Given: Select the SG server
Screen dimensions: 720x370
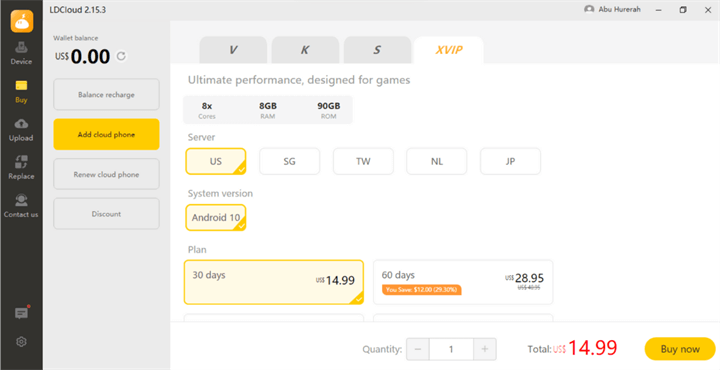Looking at the screenshot, I should 289,161.
